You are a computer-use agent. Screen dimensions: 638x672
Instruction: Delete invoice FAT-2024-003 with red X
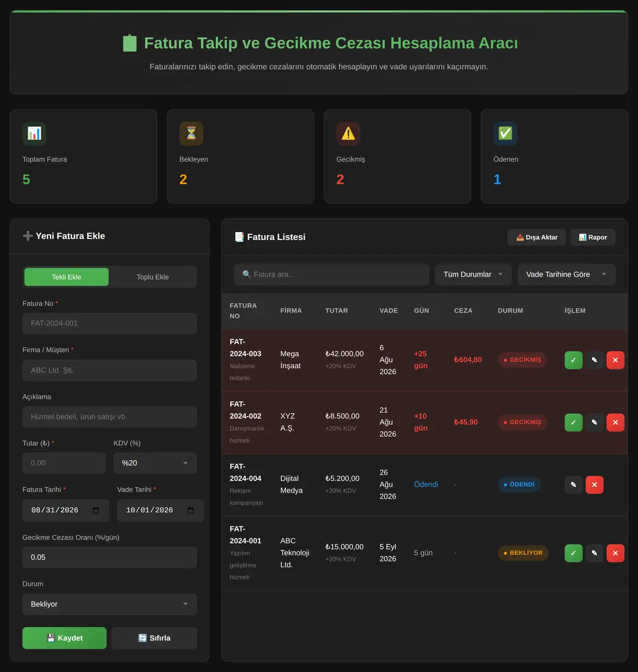(x=616, y=360)
